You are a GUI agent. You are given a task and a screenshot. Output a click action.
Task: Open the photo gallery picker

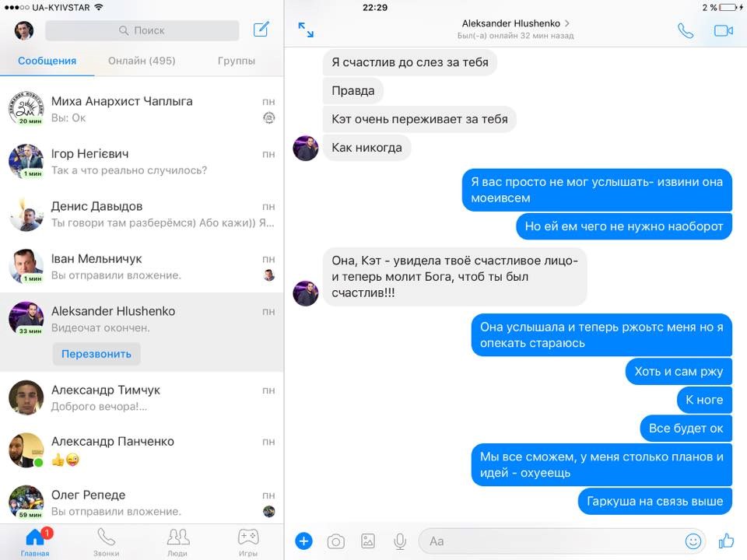point(368,541)
